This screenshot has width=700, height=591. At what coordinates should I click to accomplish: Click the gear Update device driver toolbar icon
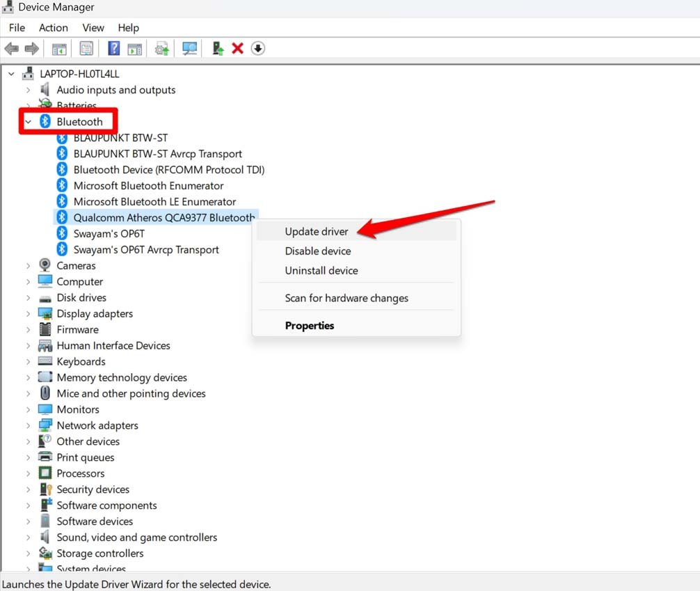tap(161, 48)
